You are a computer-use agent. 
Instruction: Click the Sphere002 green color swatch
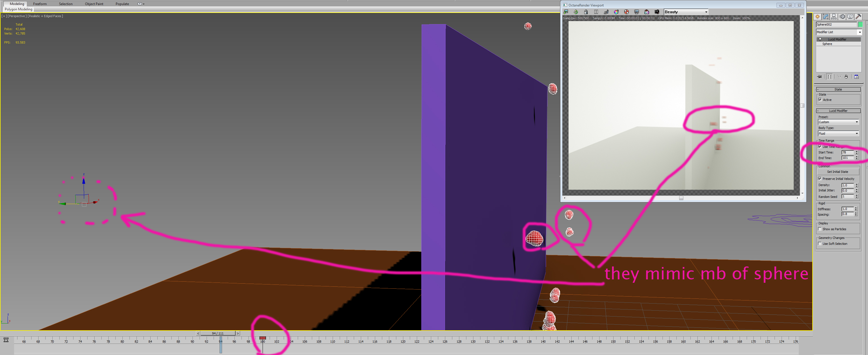(x=860, y=24)
